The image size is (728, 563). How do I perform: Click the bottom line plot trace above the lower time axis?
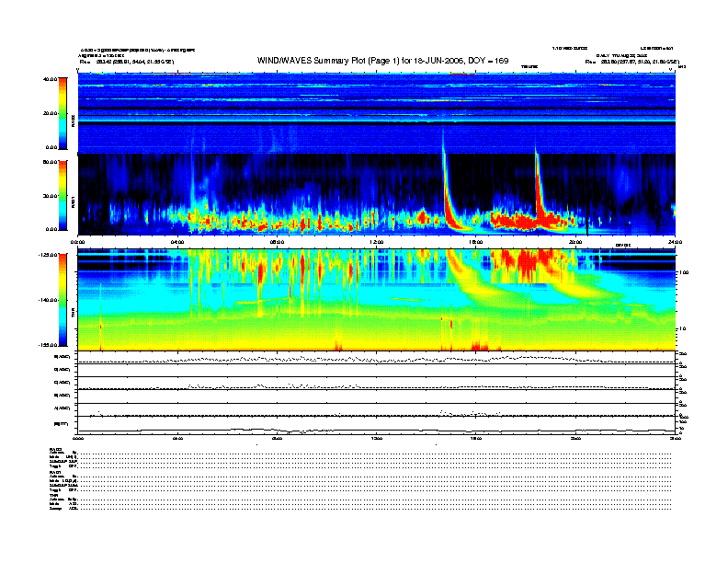[376, 431]
